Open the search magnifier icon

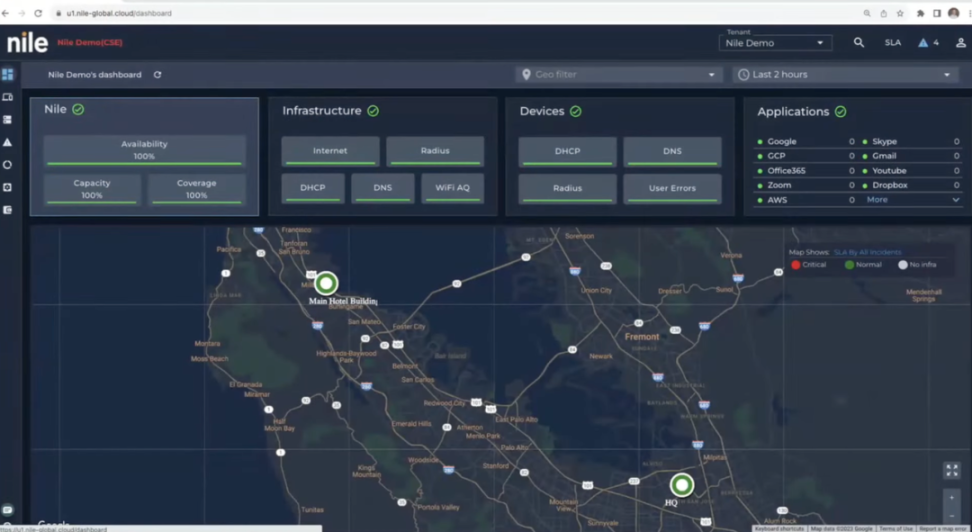click(858, 43)
